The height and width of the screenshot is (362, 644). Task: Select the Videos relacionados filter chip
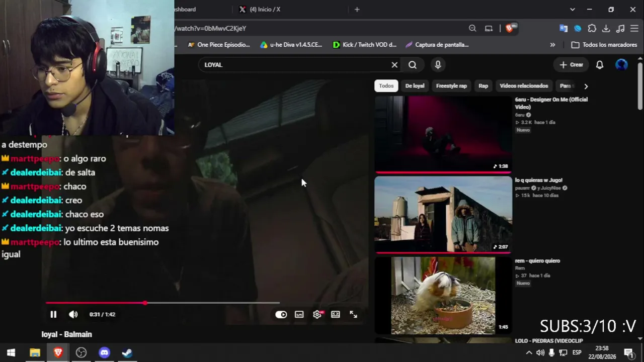click(524, 86)
